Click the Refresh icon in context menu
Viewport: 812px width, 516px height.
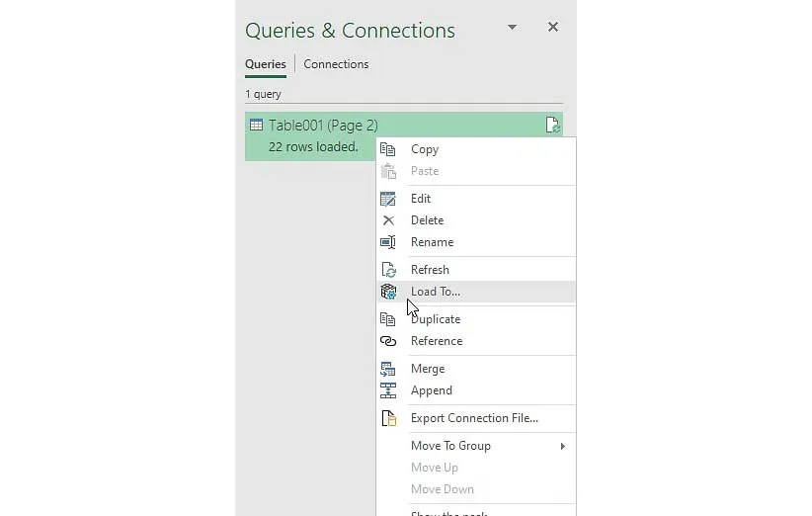pyautogui.click(x=388, y=270)
